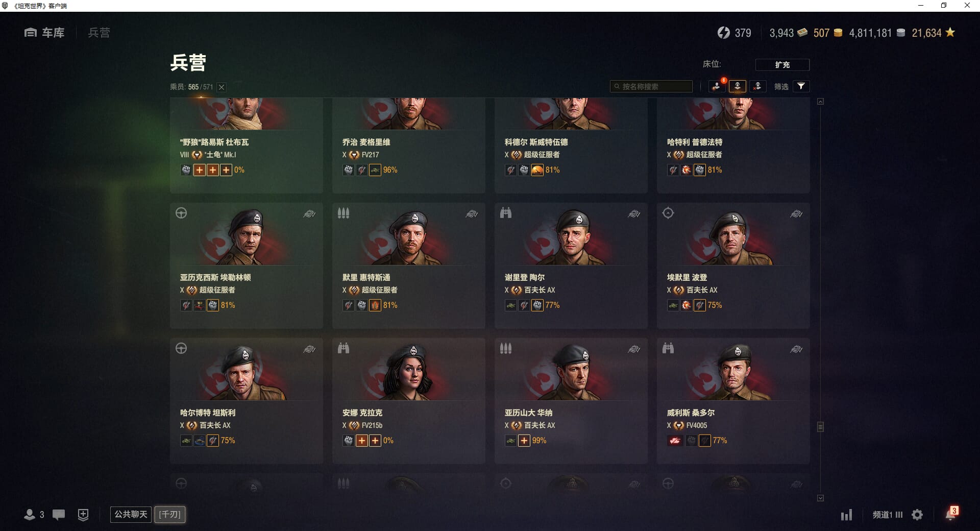980x531 pixels.
Task: Click the scrollbar down arrow
Action: (820, 498)
